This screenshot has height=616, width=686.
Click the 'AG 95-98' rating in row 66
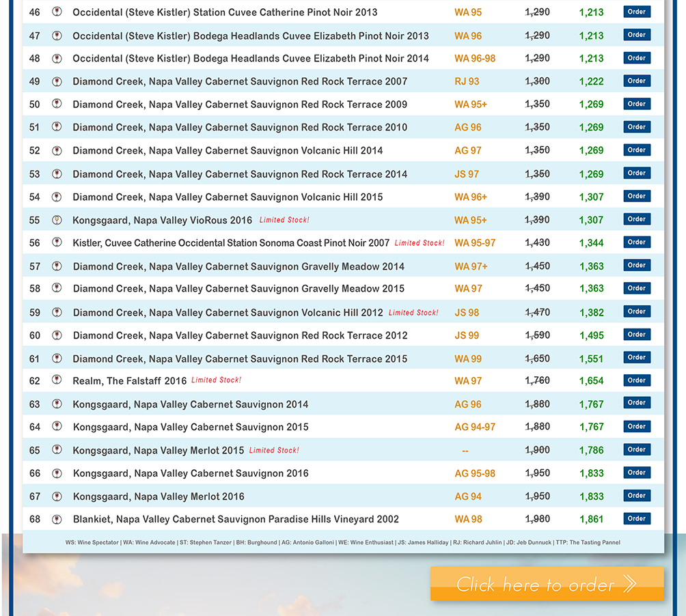click(475, 473)
